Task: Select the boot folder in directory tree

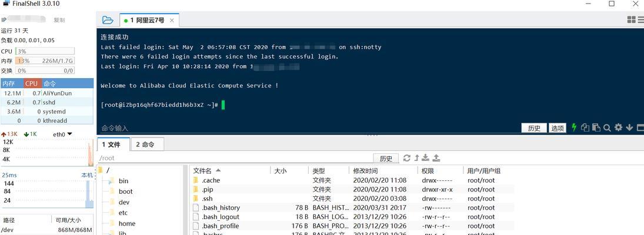Action: [x=126, y=192]
